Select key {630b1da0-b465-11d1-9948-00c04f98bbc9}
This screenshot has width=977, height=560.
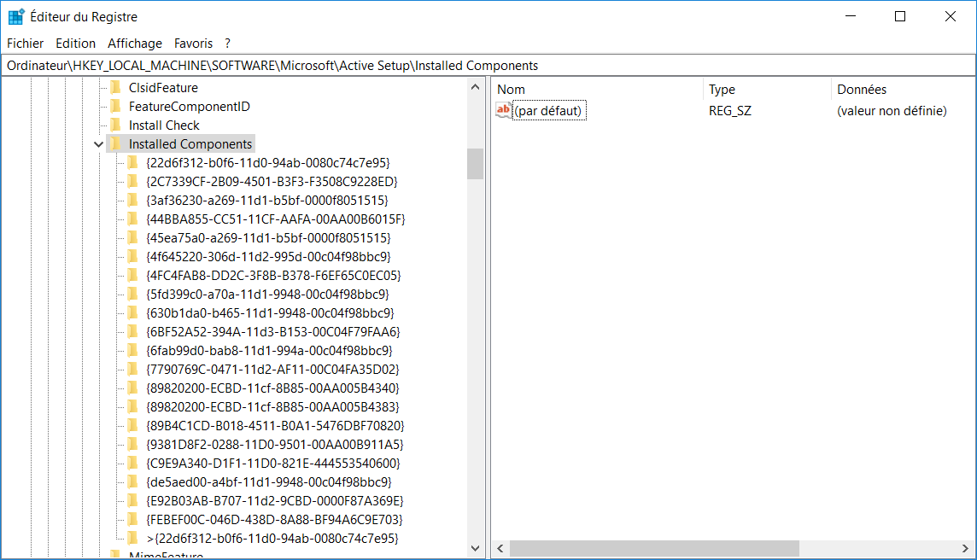point(271,312)
